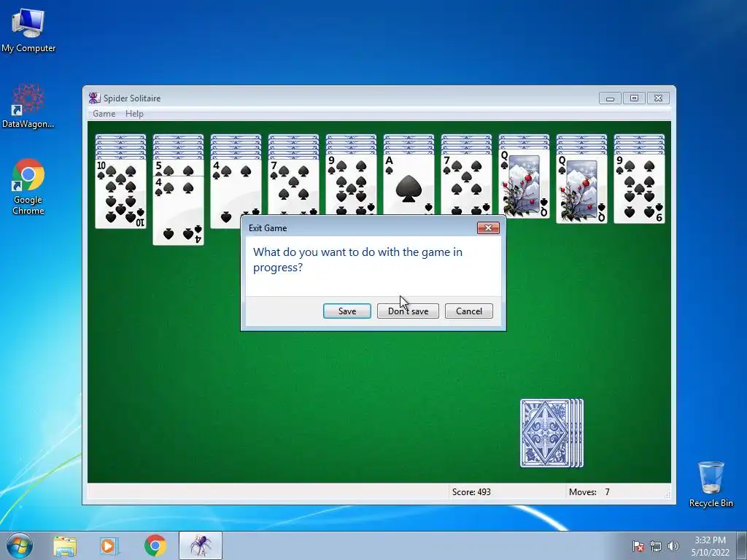Viewport: 747px width, 560px height.
Task: Click the Moves: 7 status text
Action: coord(589,492)
